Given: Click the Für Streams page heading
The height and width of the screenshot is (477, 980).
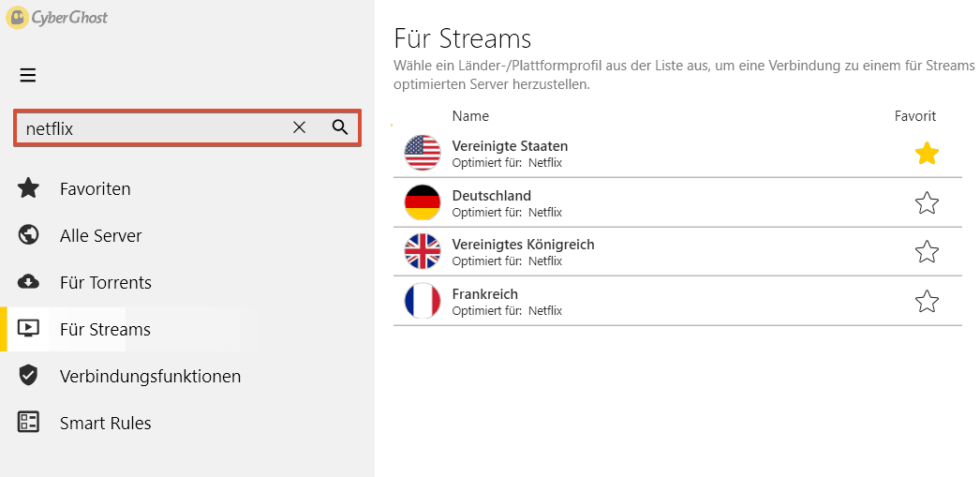Looking at the screenshot, I should [x=463, y=38].
